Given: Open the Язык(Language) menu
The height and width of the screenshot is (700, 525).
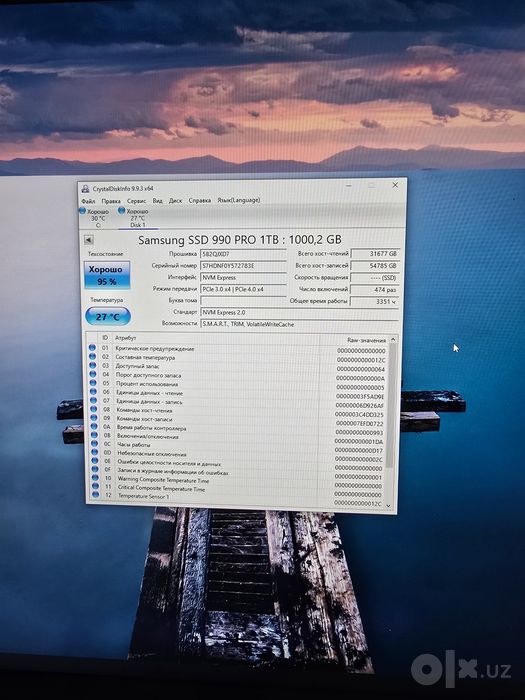Looking at the screenshot, I should tap(238, 200).
